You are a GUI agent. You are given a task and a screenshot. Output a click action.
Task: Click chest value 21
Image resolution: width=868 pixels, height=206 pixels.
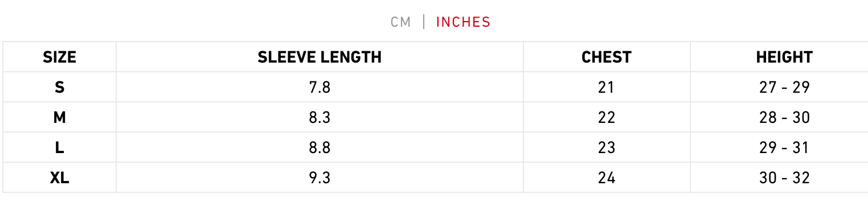[607, 87]
